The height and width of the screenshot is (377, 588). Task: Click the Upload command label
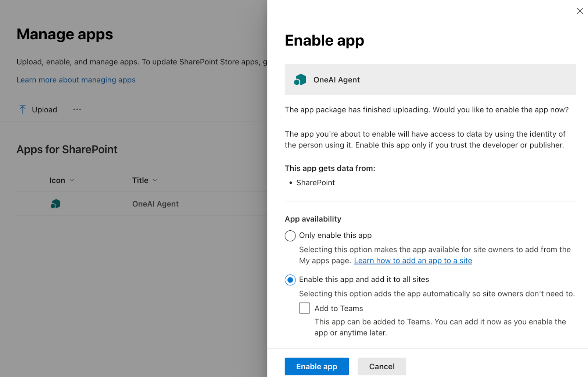pyautogui.click(x=44, y=109)
